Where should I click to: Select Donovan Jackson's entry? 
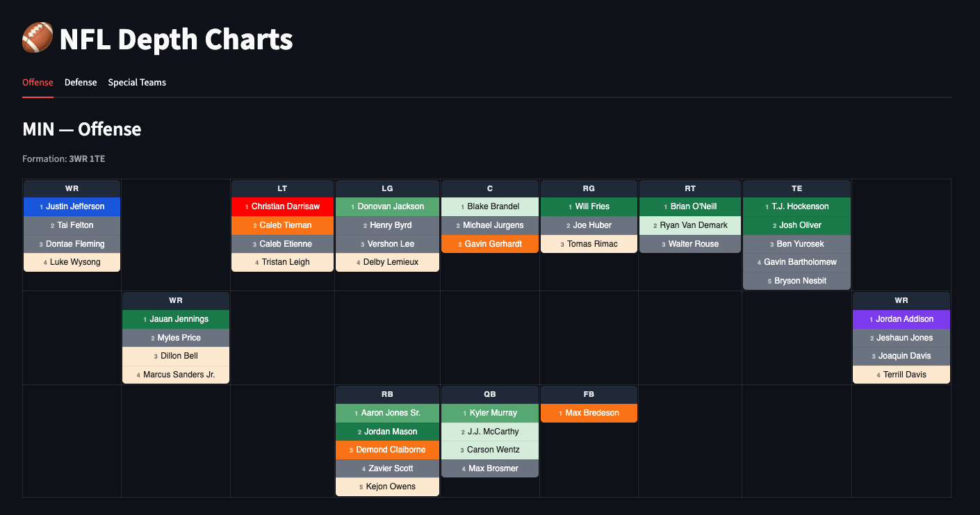[x=387, y=206]
